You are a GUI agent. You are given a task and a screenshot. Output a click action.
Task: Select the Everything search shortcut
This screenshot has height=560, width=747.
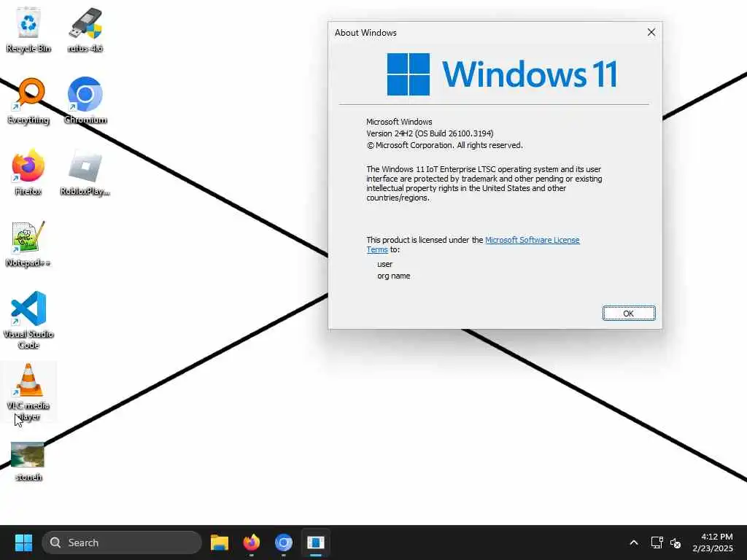tap(28, 101)
